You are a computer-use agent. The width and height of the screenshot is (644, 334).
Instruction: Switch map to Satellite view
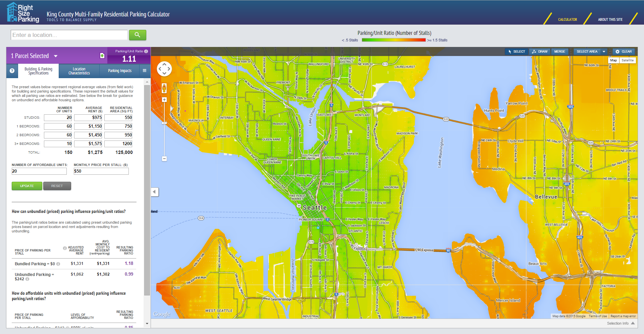pyautogui.click(x=627, y=60)
